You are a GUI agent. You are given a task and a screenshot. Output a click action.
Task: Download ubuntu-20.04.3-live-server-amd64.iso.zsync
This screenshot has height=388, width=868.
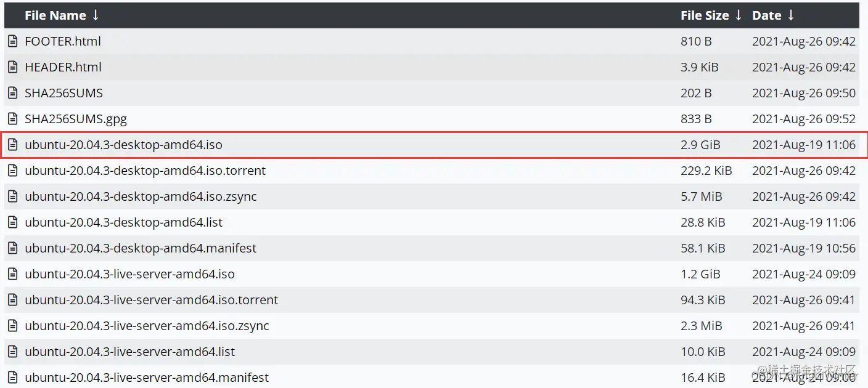pyautogui.click(x=147, y=326)
